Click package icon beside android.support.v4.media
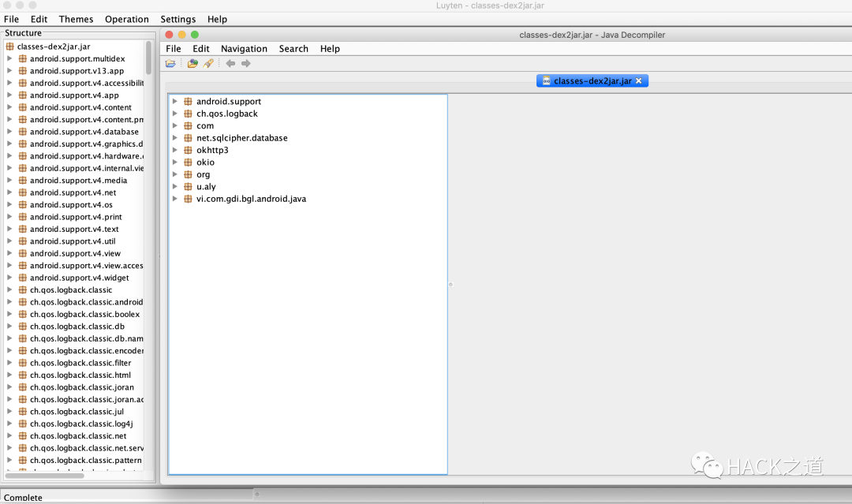This screenshot has width=852, height=504. pos(22,181)
